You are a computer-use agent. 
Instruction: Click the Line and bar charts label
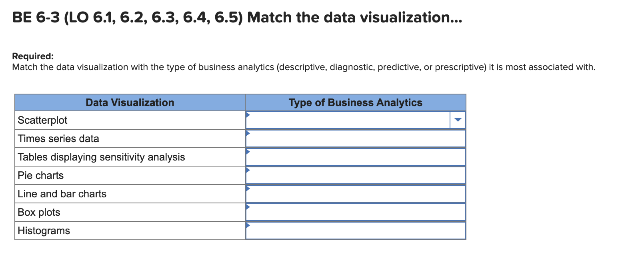tap(62, 194)
